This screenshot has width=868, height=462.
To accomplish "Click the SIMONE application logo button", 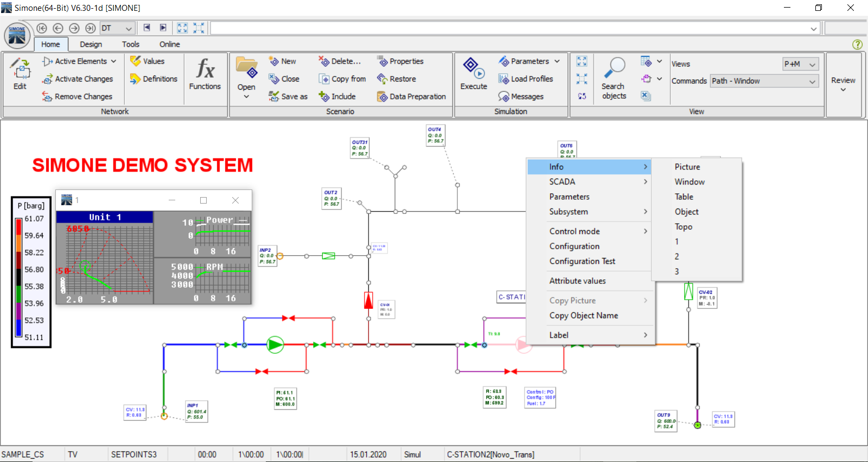I will tap(17, 36).
